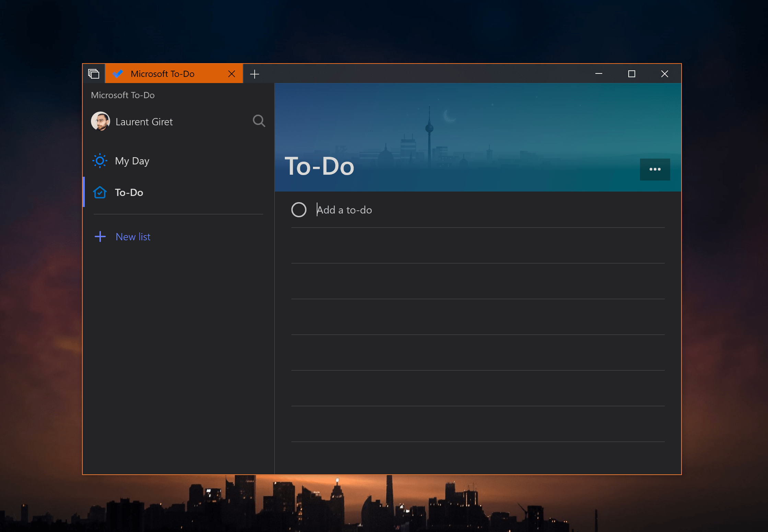Open the tab overview icon in title bar
This screenshot has height=532, width=768.
94,74
